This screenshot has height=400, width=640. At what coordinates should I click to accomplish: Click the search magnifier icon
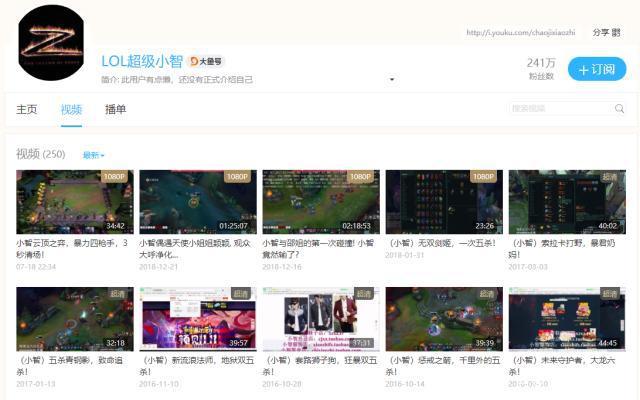[x=619, y=109]
